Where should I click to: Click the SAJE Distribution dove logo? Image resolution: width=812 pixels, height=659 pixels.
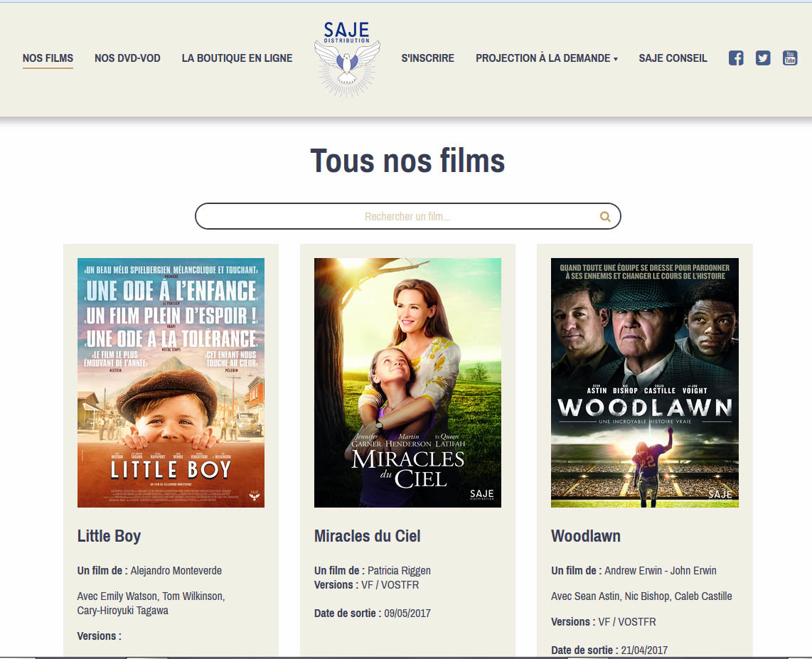tap(347, 60)
